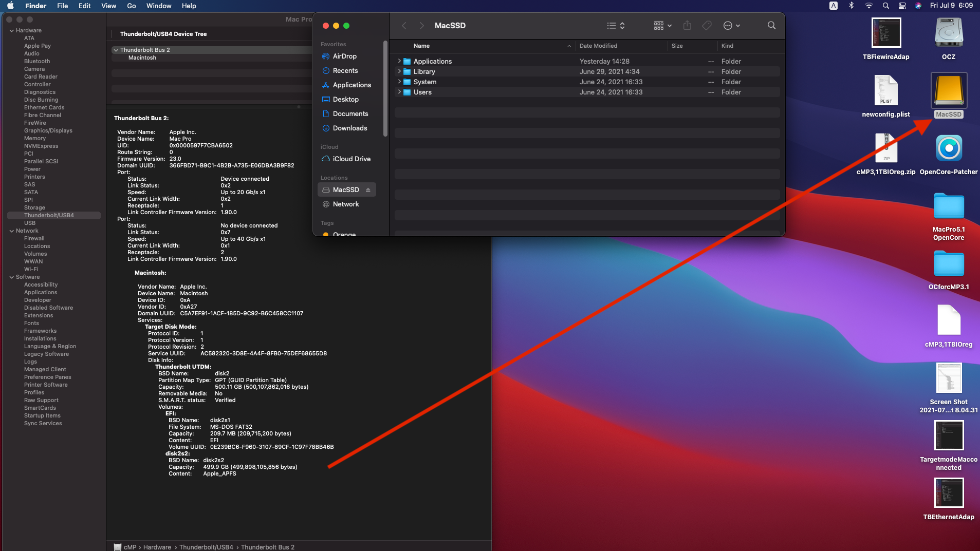Image resolution: width=980 pixels, height=551 pixels.
Task: Open the Finder action (ellipsis) dropdown
Action: pyautogui.click(x=732, y=26)
